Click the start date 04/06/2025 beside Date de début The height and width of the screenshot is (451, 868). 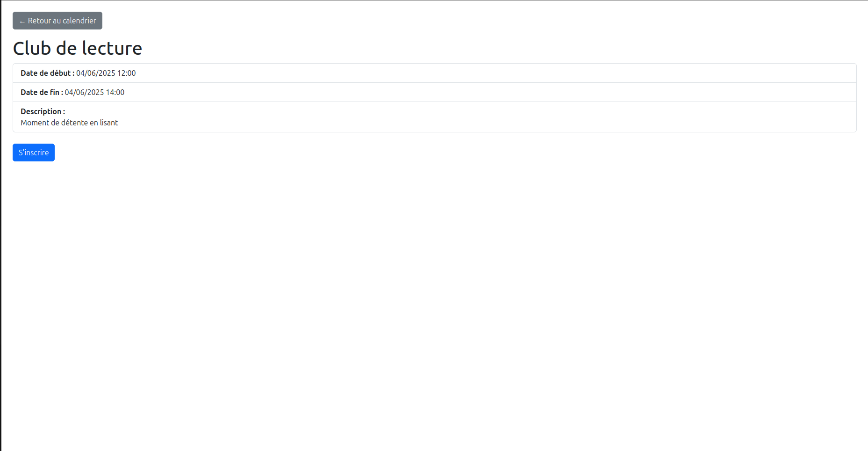pyautogui.click(x=96, y=73)
